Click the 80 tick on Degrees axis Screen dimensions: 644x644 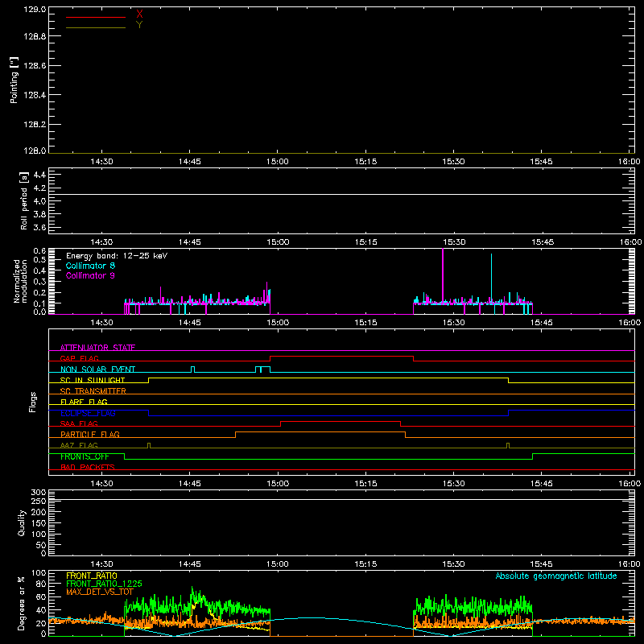pyautogui.click(x=41, y=584)
